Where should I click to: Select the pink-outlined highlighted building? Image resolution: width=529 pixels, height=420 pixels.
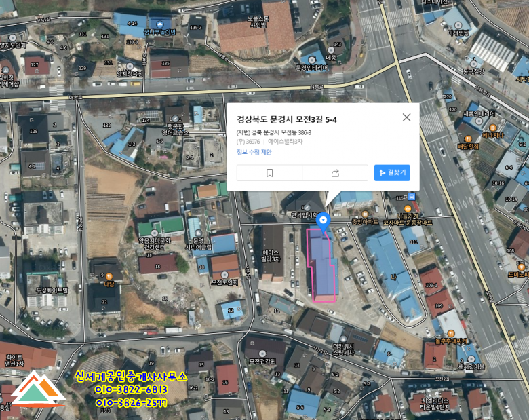(x=323, y=265)
